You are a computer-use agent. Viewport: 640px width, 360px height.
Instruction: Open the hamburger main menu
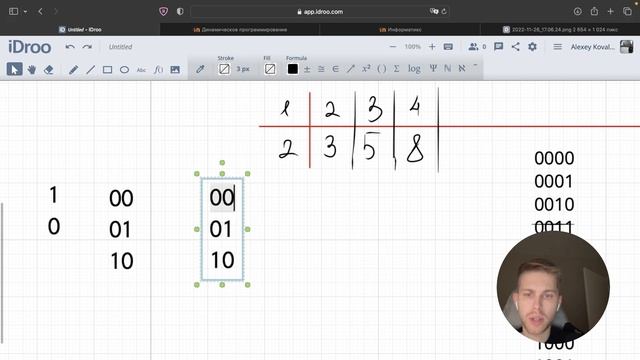[x=558, y=47]
